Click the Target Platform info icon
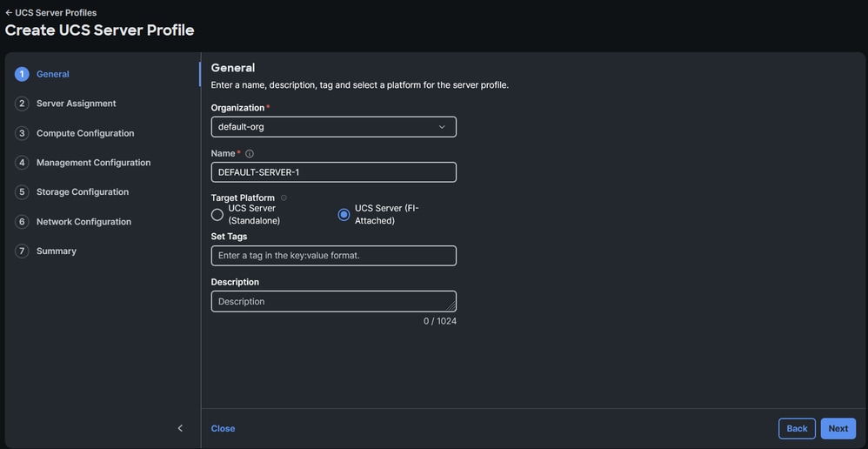 pyautogui.click(x=284, y=198)
